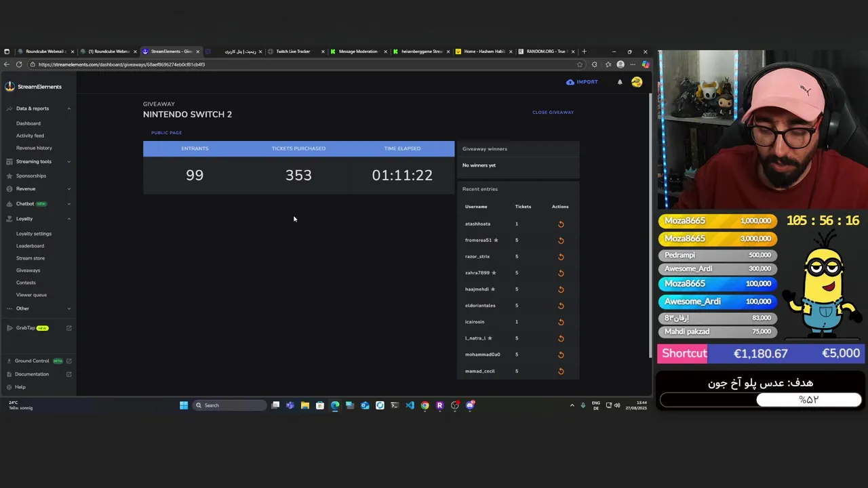The width and height of the screenshot is (868, 488).
Task: Click the Import cloud button
Action: pos(583,82)
